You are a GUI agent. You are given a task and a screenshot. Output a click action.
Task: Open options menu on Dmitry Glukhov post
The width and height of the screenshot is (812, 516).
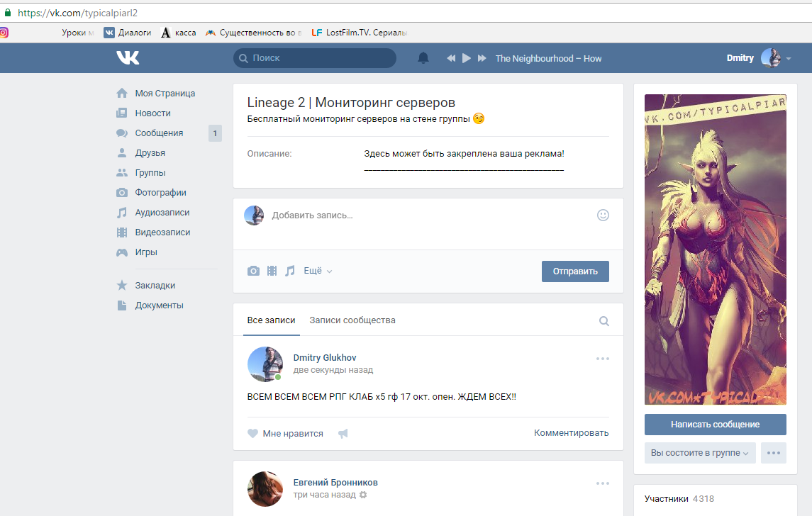[603, 359]
